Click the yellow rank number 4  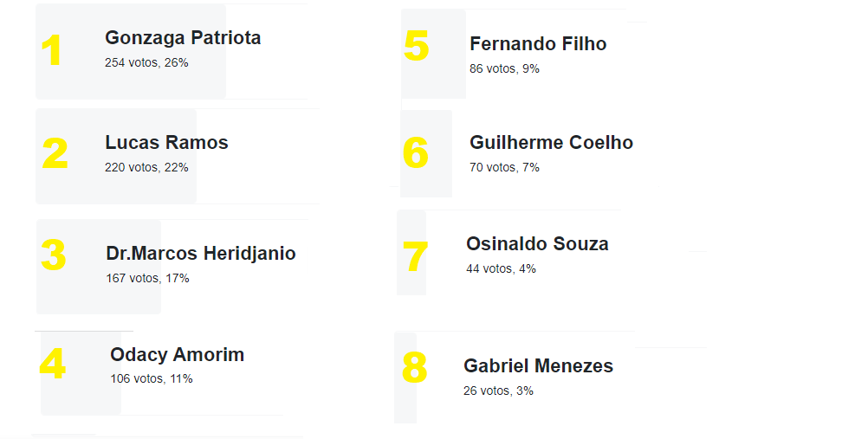point(53,365)
